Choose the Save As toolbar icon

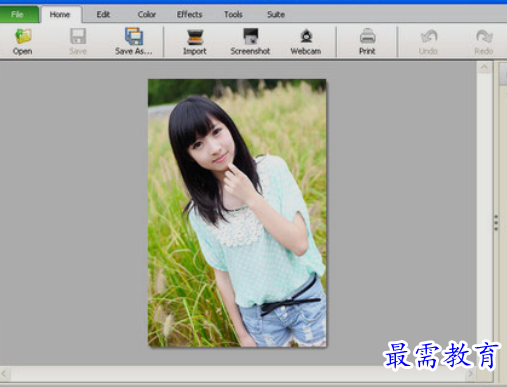click(134, 36)
